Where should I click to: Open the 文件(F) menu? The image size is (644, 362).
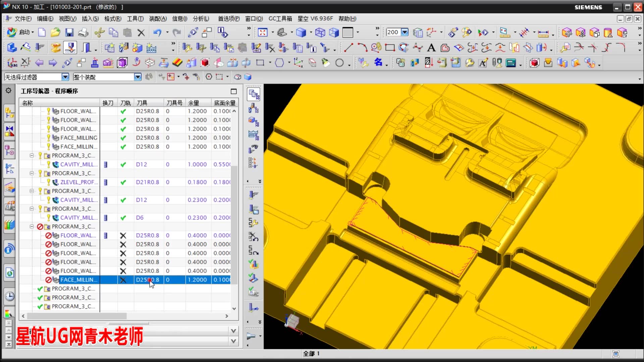[x=23, y=19]
